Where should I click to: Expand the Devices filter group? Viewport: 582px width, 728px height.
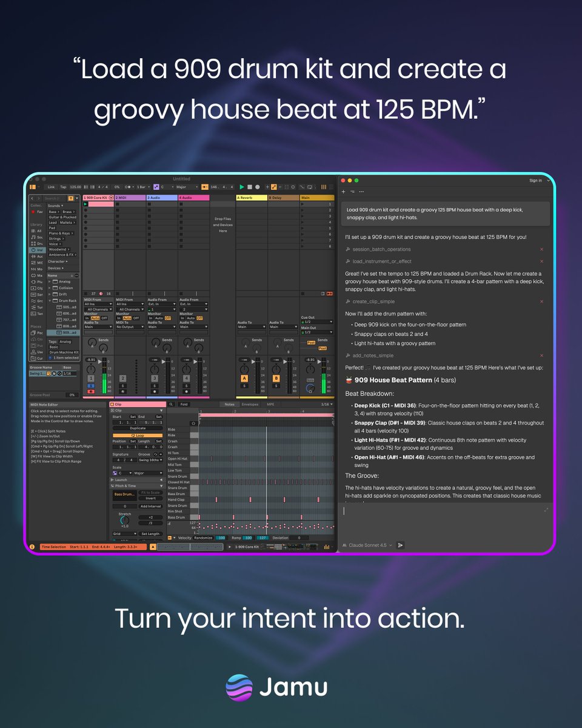click(56, 268)
